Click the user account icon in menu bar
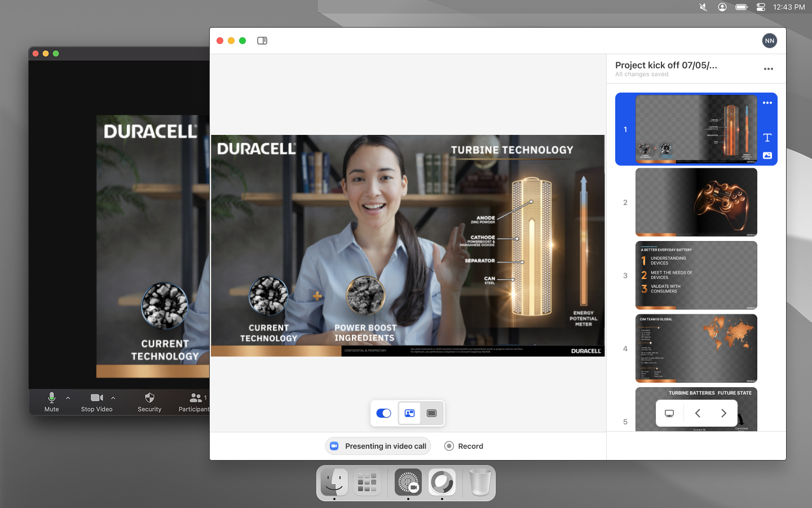The width and height of the screenshot is (812, 508). [722, 7]
